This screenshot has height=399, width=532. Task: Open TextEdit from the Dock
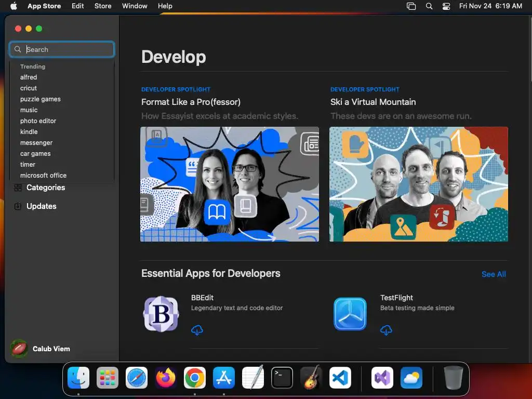coord(253,378)
